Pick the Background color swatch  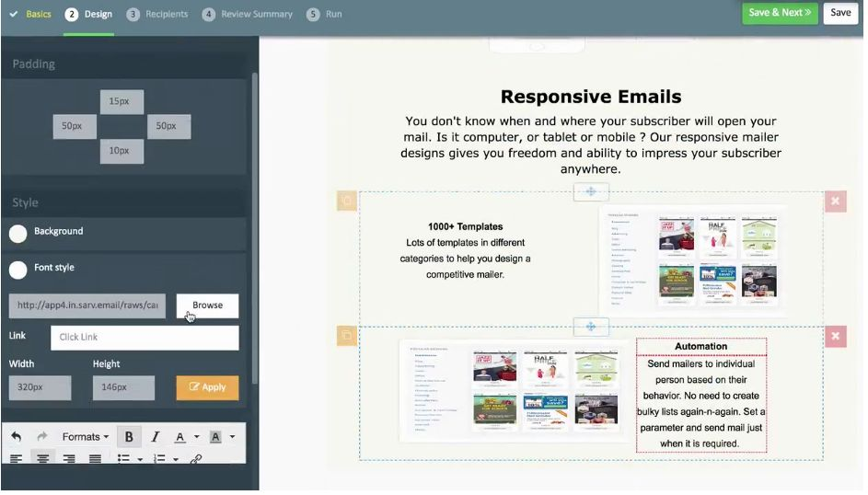tap(17, 234)
